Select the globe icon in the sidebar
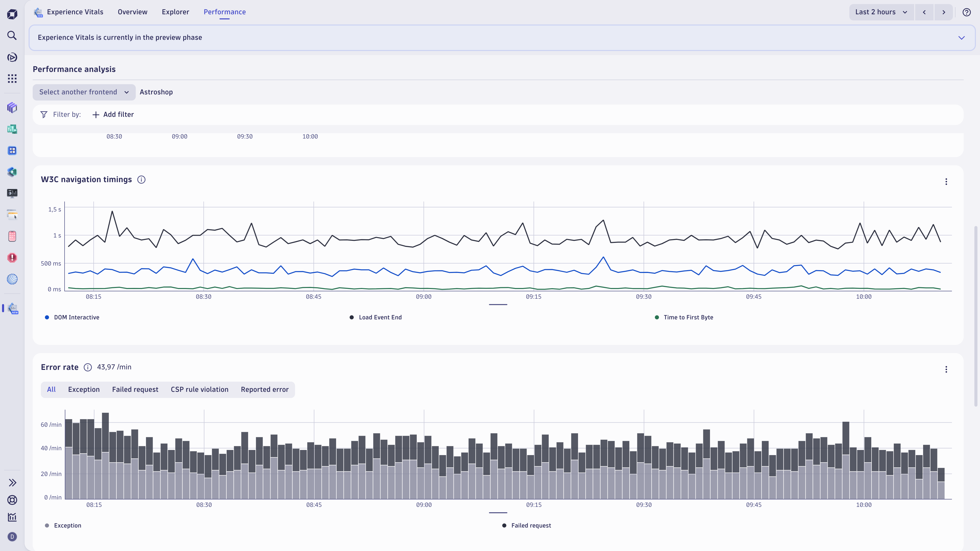 12,280
